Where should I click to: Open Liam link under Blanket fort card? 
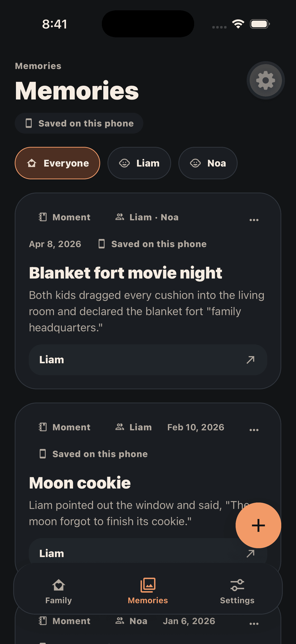[x=148, y=360]
